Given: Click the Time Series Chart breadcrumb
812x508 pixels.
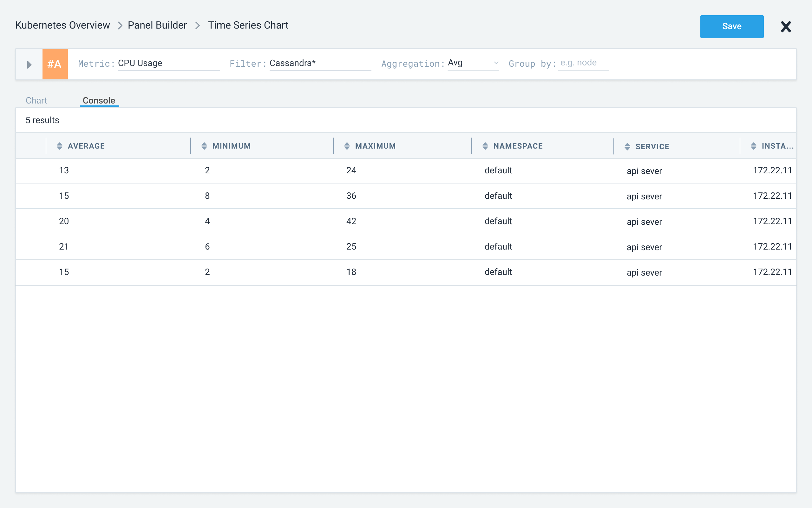Looking at the screenshot, I should coord(248,25).
